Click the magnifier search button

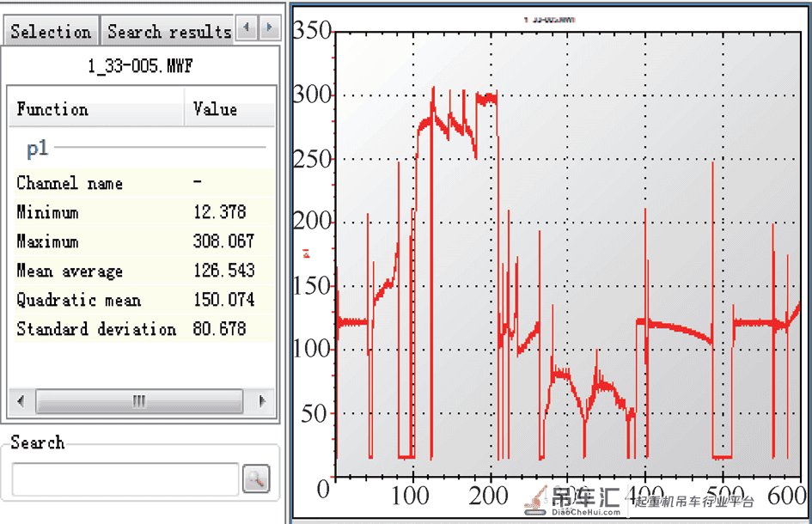[256, 478]
